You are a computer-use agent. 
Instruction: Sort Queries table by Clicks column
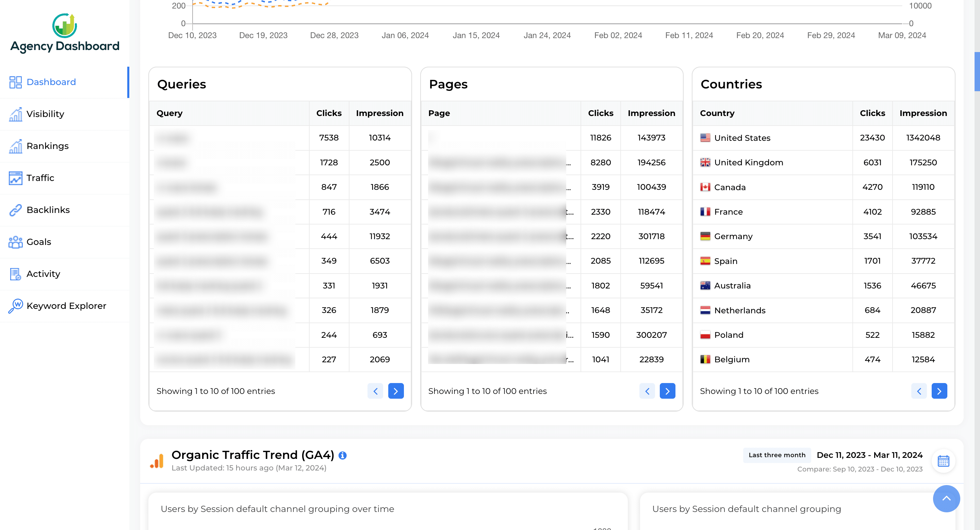coord(329,113)
